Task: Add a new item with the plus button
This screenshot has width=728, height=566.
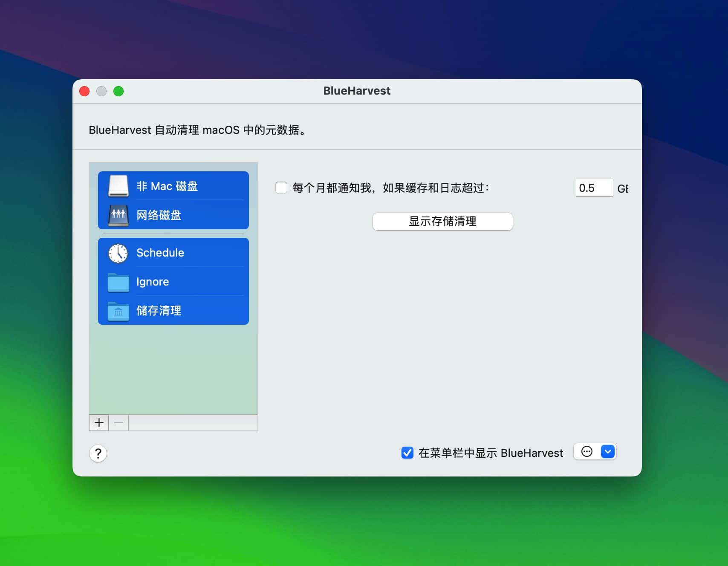Action: coord(99,423)
